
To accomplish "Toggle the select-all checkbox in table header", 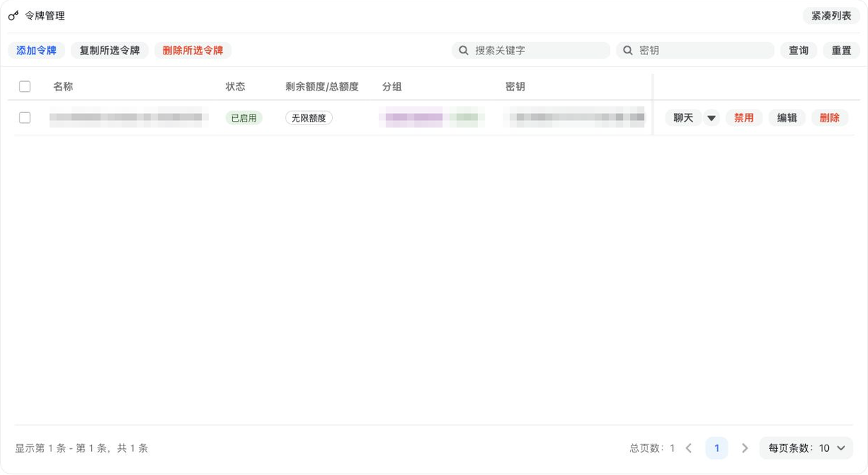I will point(25,87).
